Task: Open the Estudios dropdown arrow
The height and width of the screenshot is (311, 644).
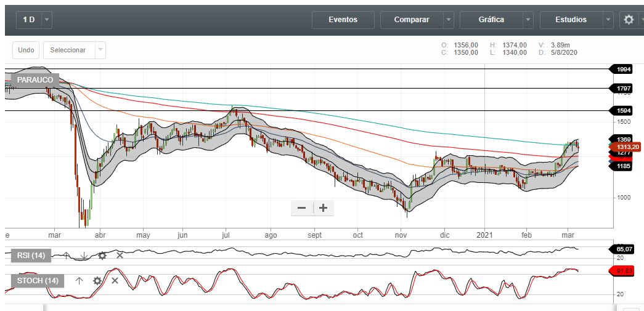Action: tap(608, 20)
